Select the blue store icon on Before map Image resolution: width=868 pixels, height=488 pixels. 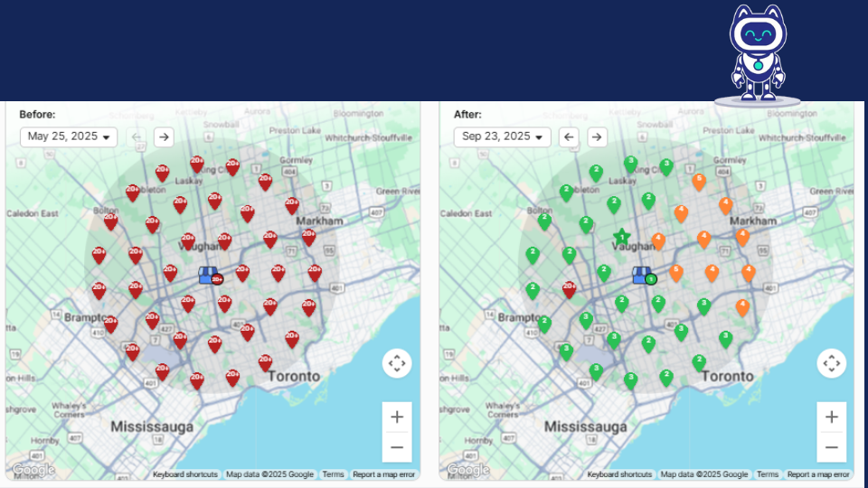(207, 275)
